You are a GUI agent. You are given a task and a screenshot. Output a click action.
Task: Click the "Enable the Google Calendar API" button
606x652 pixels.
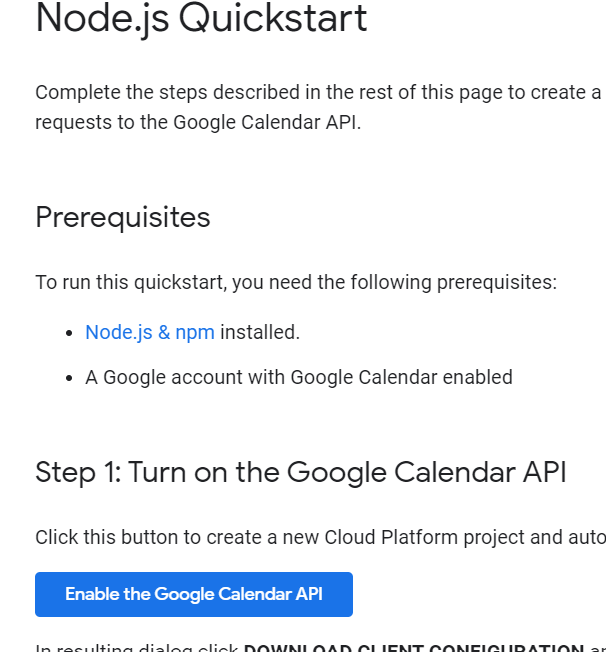194,594
